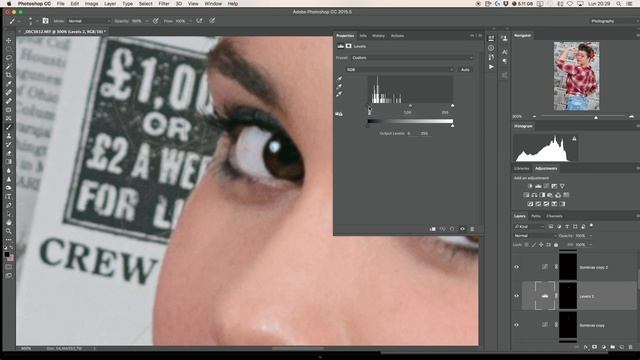Screen dimensions: 640x360
Task: Select the Brush tool in the toolbar
Action: pos(9,127)
